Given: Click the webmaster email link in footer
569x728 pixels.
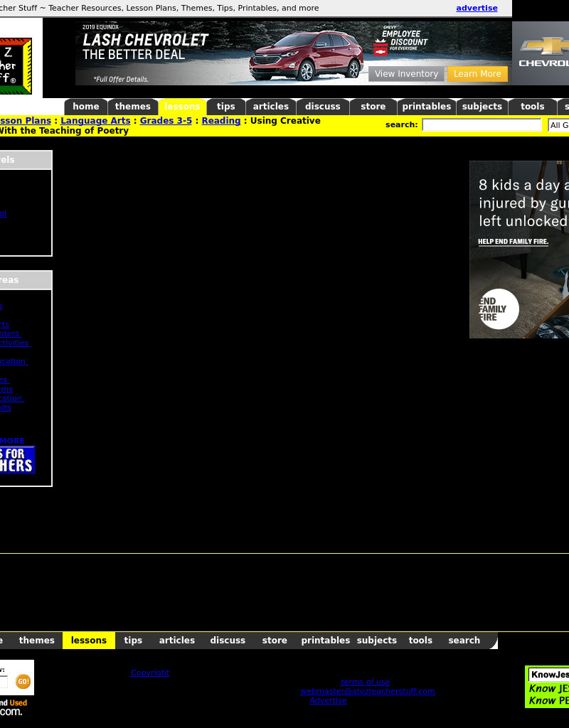Looking at the screenshot, I should tap(367, 691).
